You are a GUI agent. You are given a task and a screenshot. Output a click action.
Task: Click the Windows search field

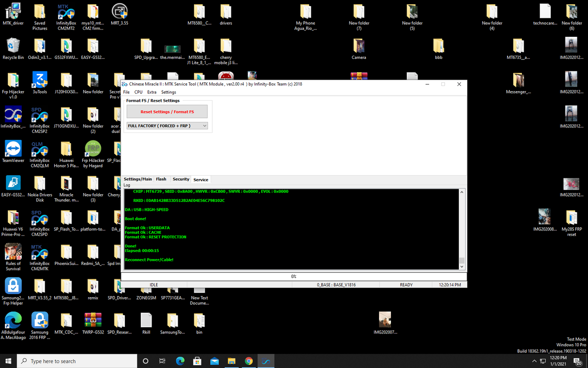coord(76,361)
